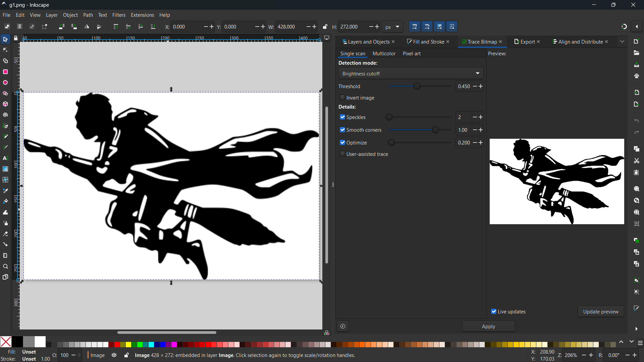Open the Extensions menu
The height and width of the screenshot is (362, 644).
pyautogui.click(x=142, y=15)
